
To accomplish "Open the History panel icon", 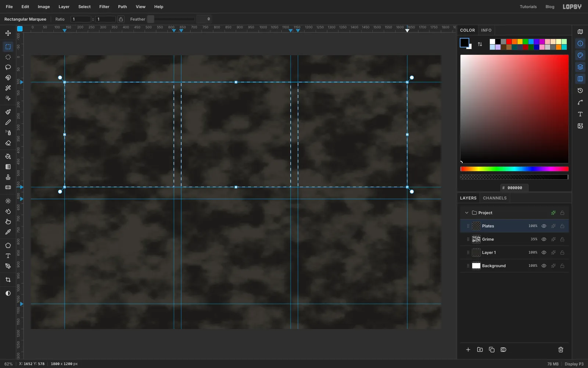I will point(580,91).
